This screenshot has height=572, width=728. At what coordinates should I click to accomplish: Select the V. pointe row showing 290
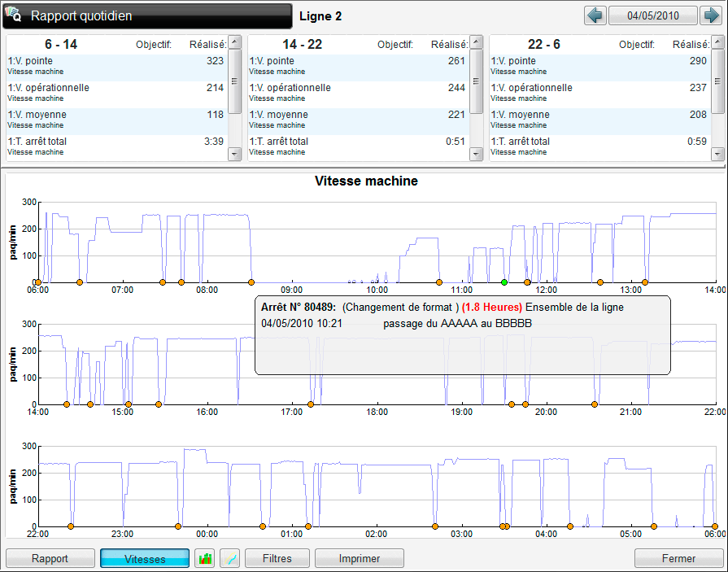(600, 68)
